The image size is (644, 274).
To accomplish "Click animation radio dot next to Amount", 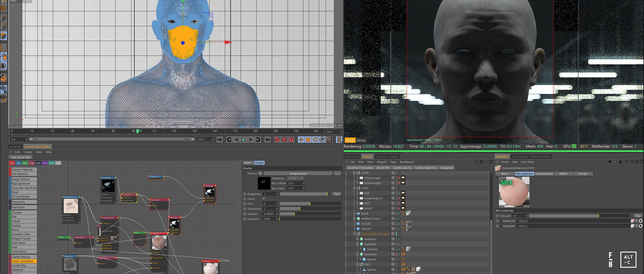I will [x=497, y=216].
